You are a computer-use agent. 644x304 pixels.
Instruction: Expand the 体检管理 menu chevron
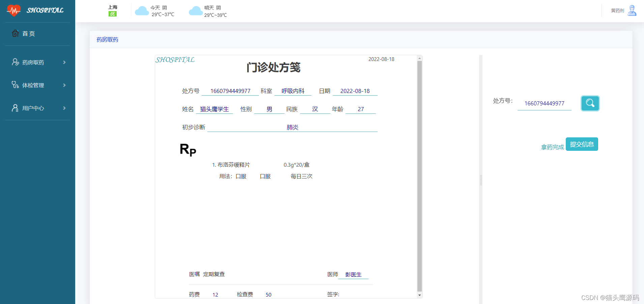pos(64,85)
